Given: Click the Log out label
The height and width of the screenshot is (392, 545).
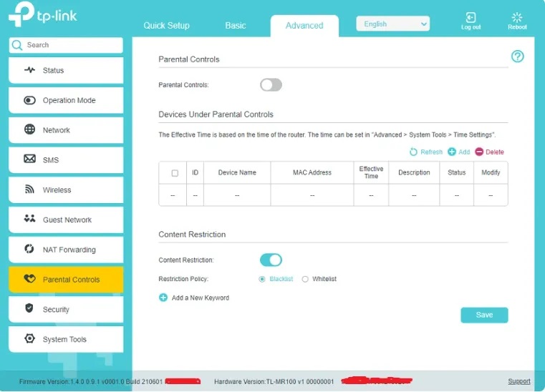Looking at the screenshot, I should [471, 27].
